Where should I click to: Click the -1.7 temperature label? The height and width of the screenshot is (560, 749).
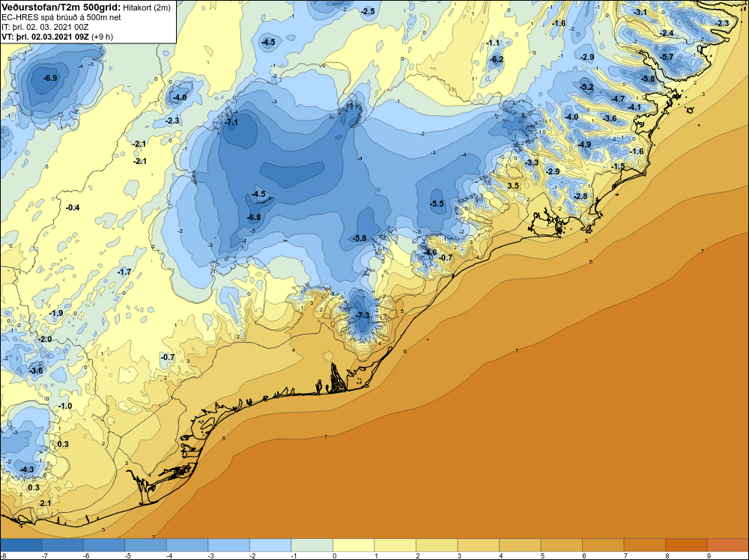[x=124, y=272]
